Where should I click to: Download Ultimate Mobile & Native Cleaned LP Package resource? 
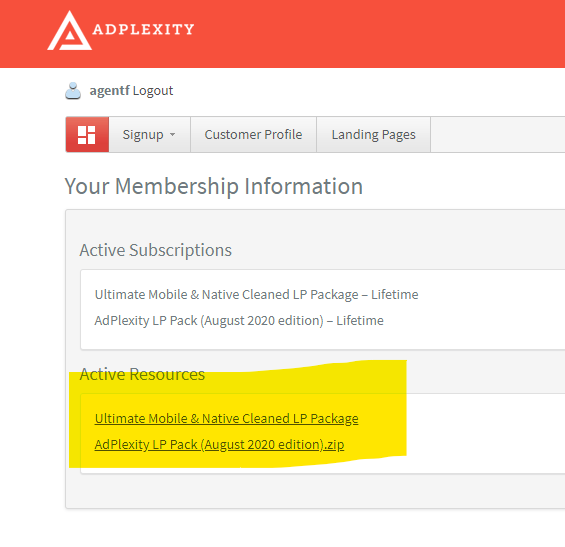[x=226, y=419]
